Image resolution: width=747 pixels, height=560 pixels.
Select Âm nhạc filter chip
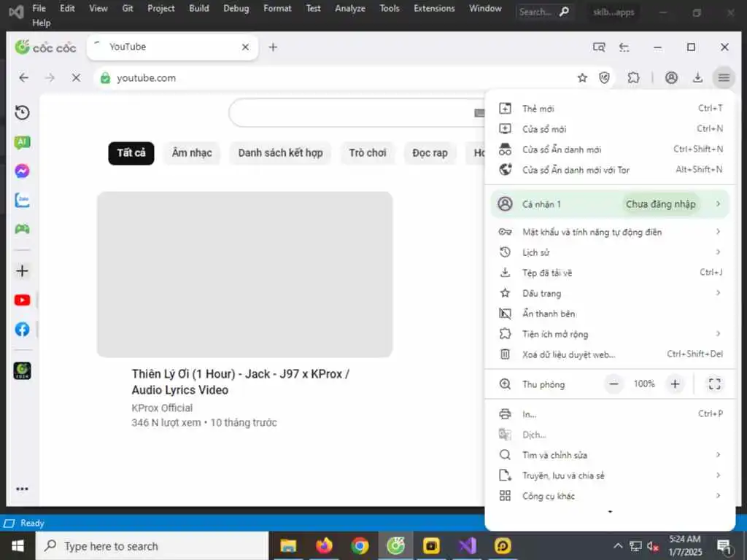[x=192, y=153]
